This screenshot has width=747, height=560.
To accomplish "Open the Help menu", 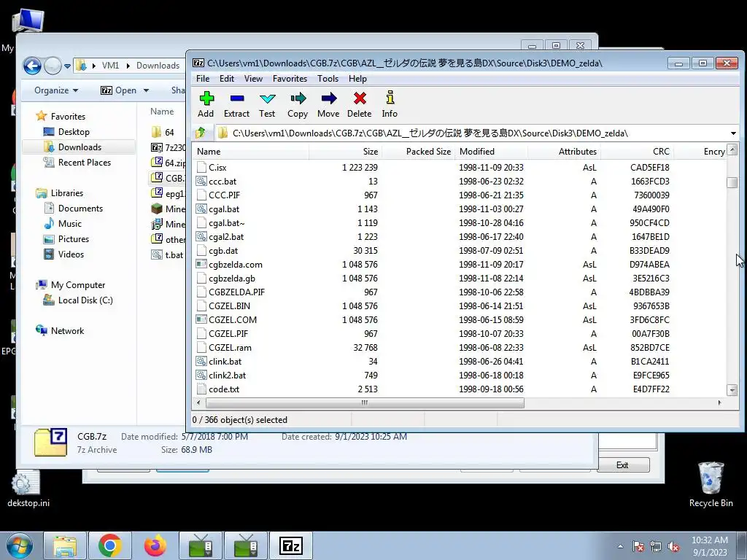I will click(x=357, y=79).
